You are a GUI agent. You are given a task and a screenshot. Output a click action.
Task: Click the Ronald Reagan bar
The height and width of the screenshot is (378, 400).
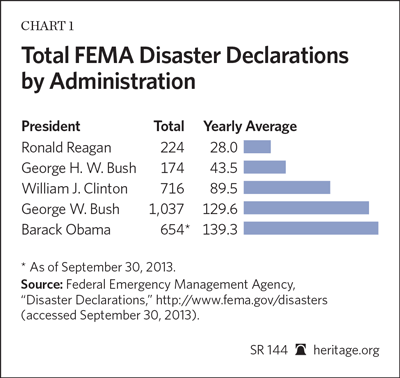pos(257,147)
